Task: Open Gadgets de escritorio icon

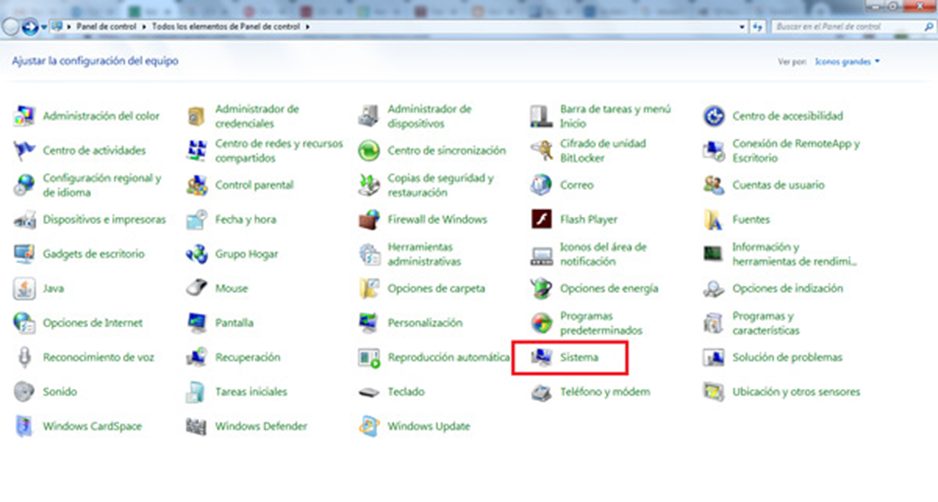Action: click(24, 254)
